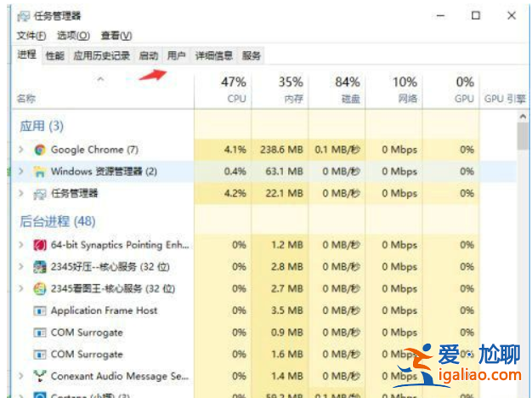
Task: Close the Task Manager window
Action: (512, 15)
